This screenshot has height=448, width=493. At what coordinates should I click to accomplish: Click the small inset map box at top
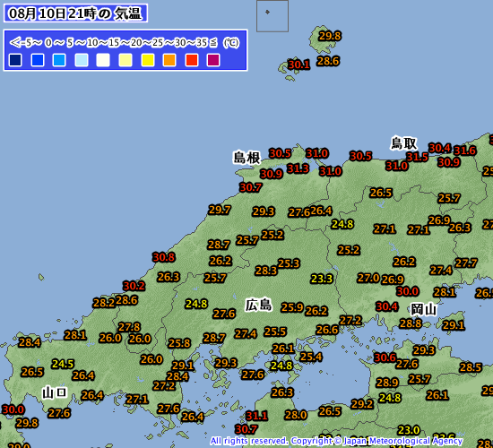(x=272, y=16)
